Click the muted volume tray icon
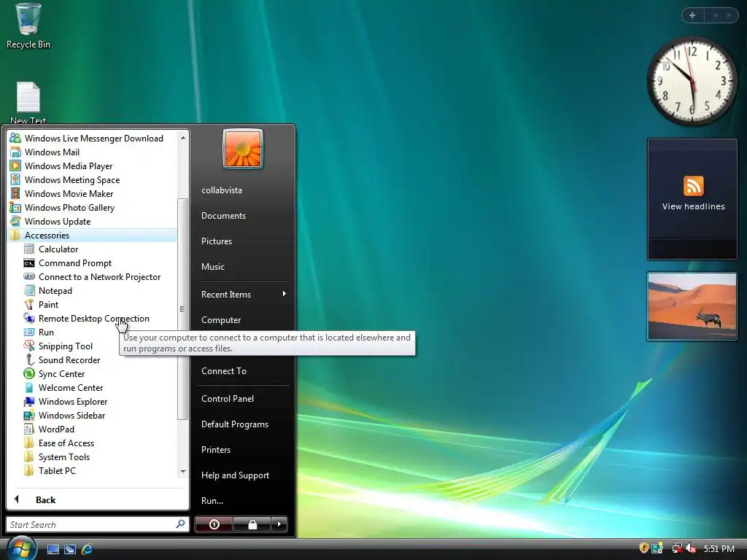747x560 pixels. [691, 548]
